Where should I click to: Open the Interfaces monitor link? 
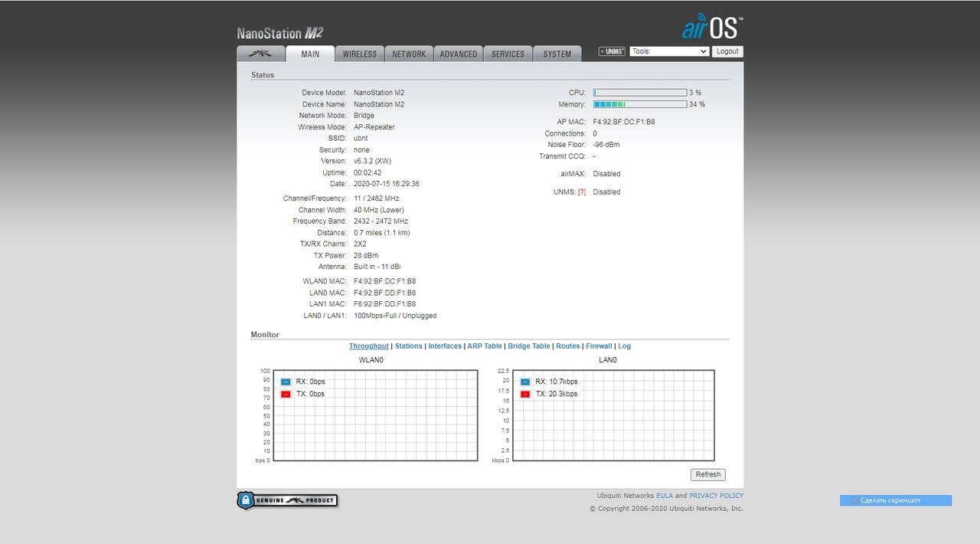pyautogui.click(x=445, y=346)
